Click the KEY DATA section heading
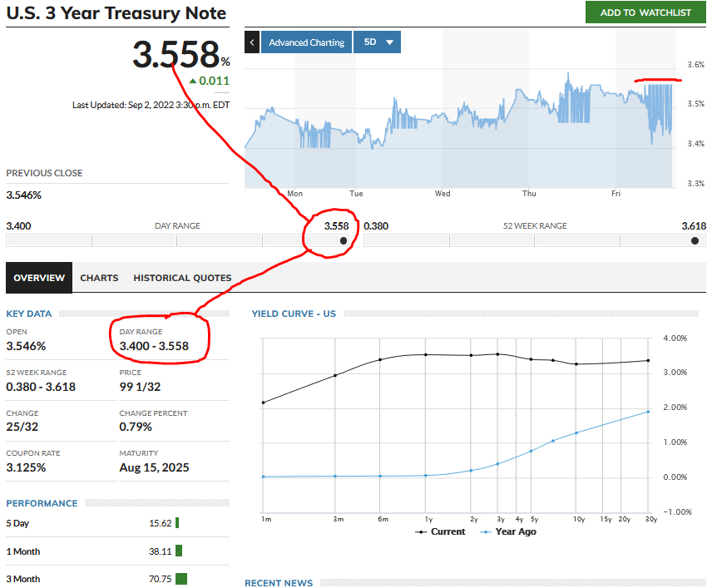 pyautogui.click(x=29, y=314)
